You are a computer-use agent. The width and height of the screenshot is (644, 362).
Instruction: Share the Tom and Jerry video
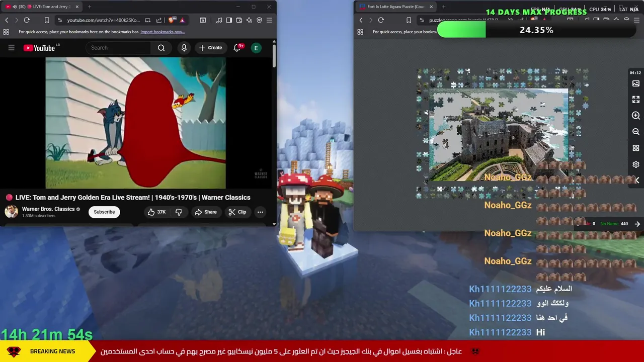tap(206, 212)
